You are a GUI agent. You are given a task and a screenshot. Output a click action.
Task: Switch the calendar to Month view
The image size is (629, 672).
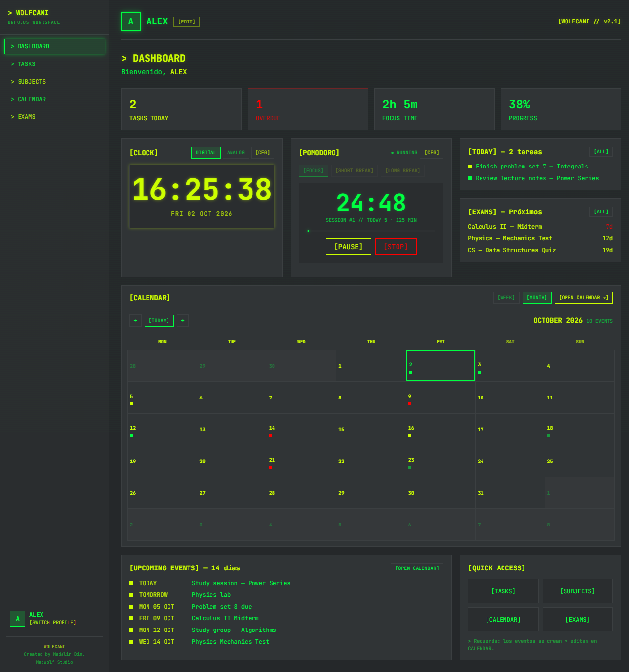coord(537,297)
